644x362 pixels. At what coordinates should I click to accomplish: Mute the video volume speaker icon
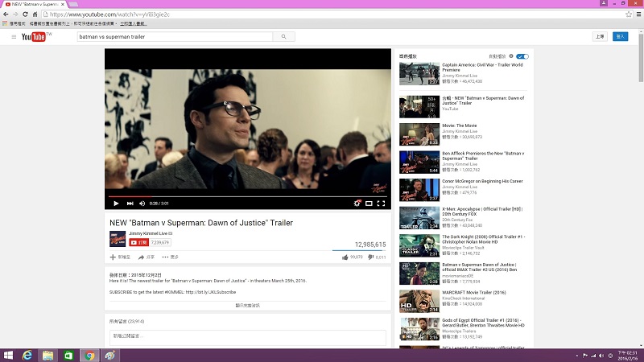tap(142, 204)
